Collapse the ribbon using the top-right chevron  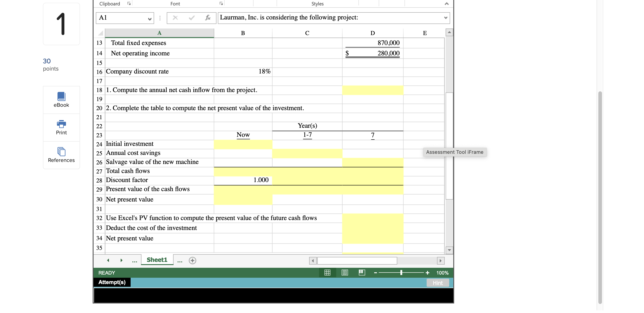pyautogui.click(x=447, y=3)
